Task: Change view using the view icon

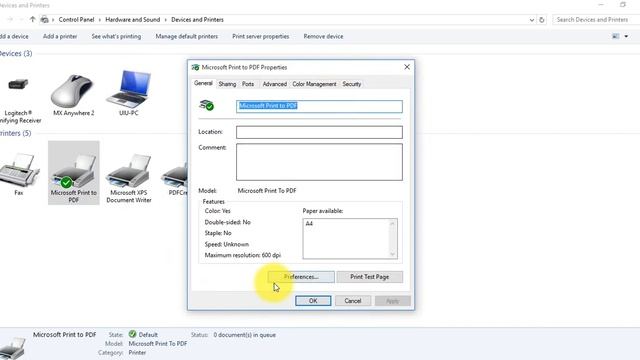Action: pyautogui.click(x=616, y=36)
